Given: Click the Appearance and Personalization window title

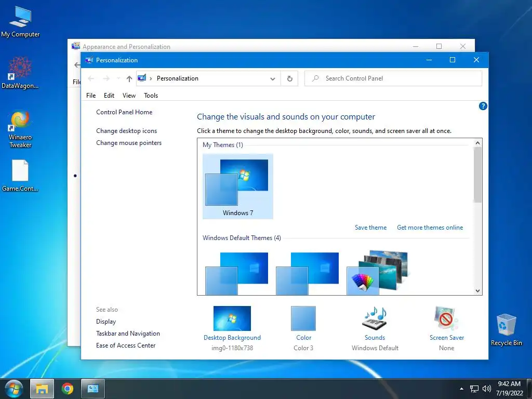Looking at the screenshot, I should [x=127, y=46].
